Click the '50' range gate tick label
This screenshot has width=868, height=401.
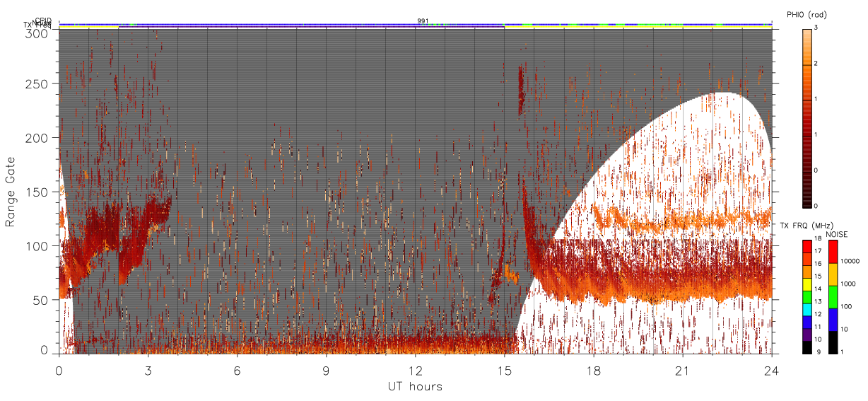tap(41, 300)
